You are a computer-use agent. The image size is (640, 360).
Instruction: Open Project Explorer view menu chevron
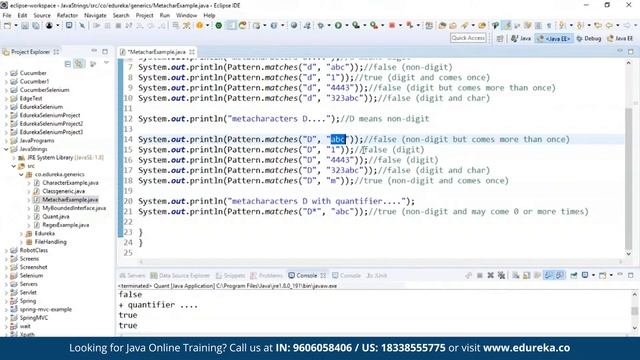(106, 63)
